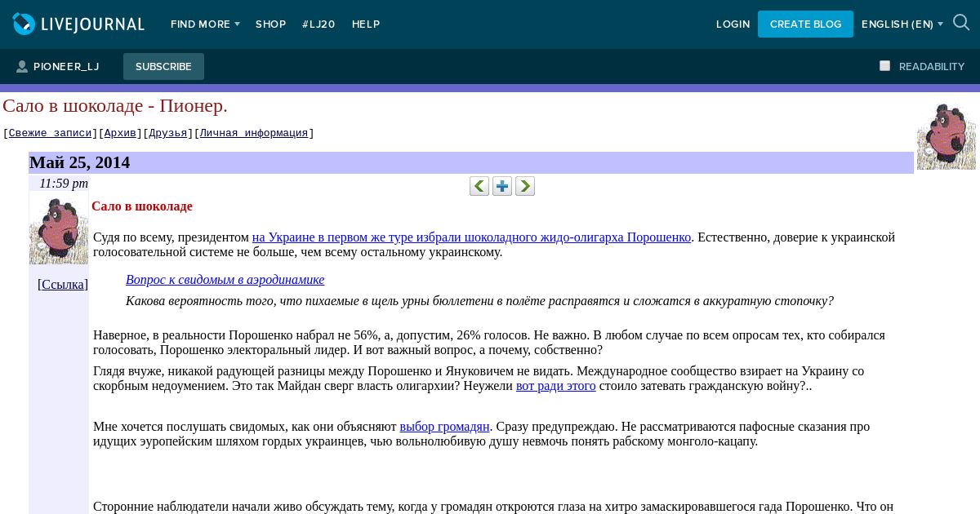Image resolution: width=980 pixels, height=514 pixels.
Task: Click the LiveJournal logo
Action: pyautogui.click(x=78, y=24)
